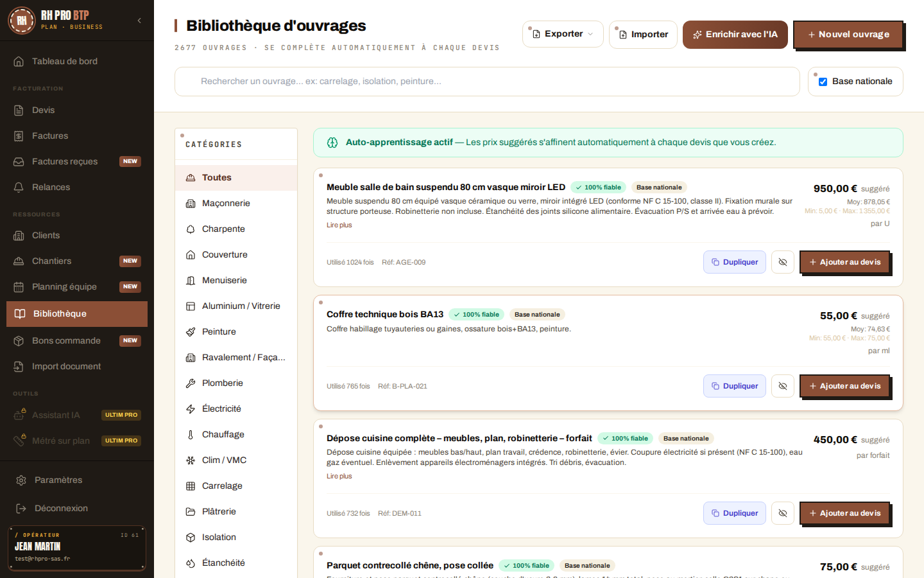Click the Import document icon

(x=19, y=366)
